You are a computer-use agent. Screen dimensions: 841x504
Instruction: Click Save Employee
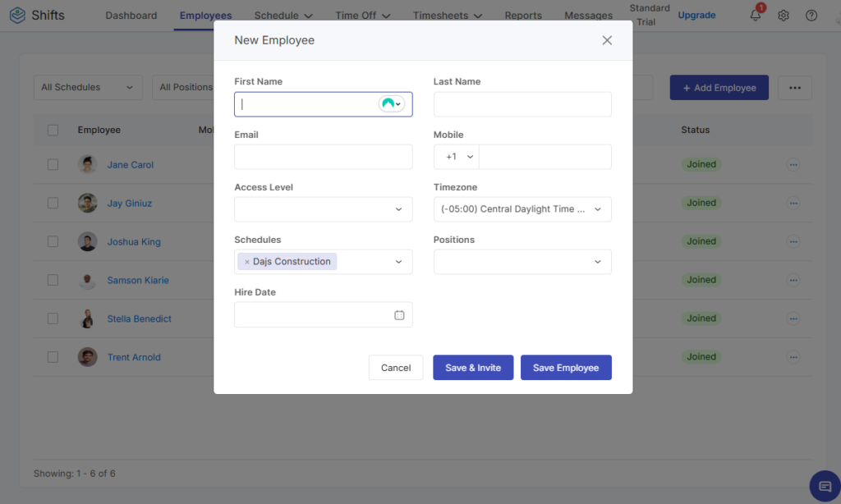pyautogui.click(x=566, y=368)
